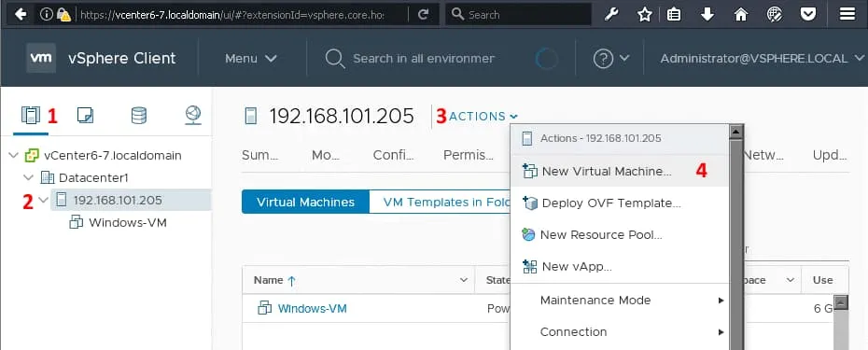Click the ACTIONS dropdown button

(x=483, y=117)
